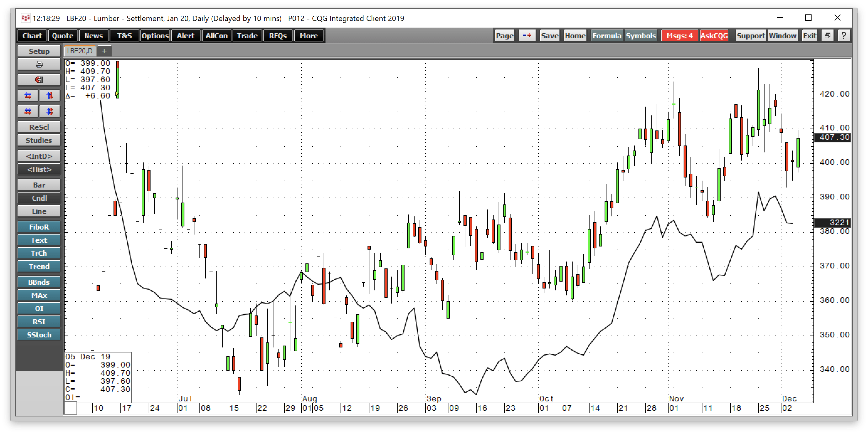Screen dimensions: 868x434
Task: Toggle the BBnds Bollinger Bands study
Action: point(39,282)
